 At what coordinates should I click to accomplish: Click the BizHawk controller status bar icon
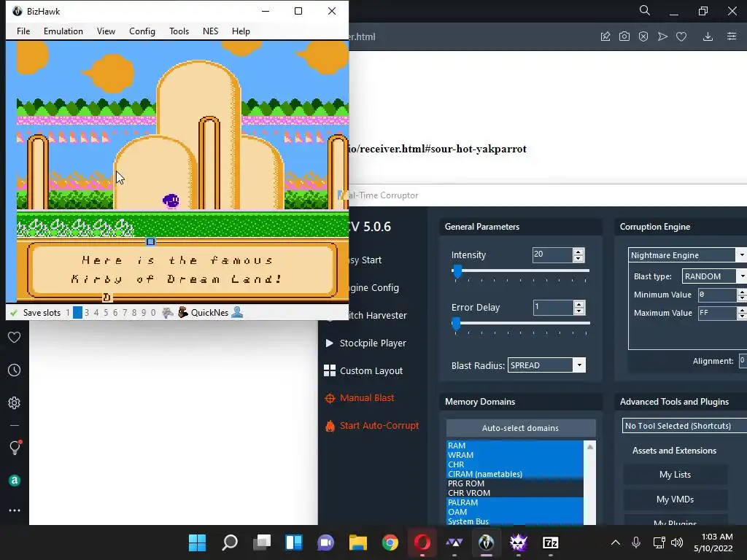coord(167,313)
